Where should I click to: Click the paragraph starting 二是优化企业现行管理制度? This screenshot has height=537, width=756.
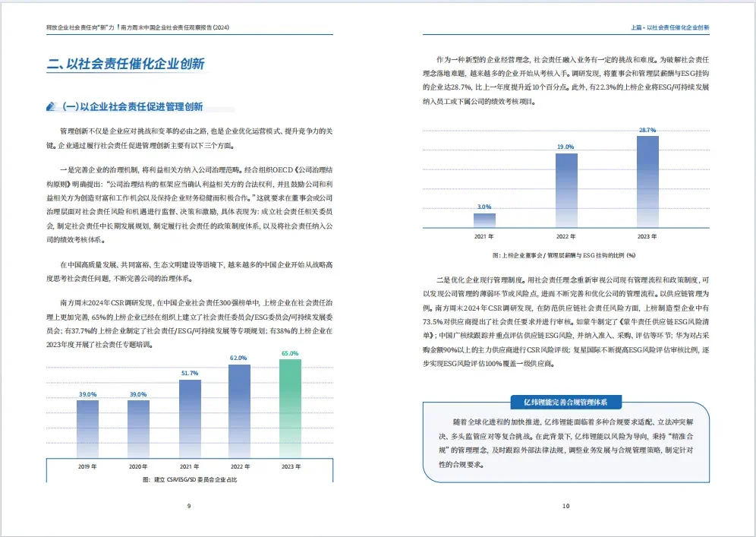[x=566, y=322]
